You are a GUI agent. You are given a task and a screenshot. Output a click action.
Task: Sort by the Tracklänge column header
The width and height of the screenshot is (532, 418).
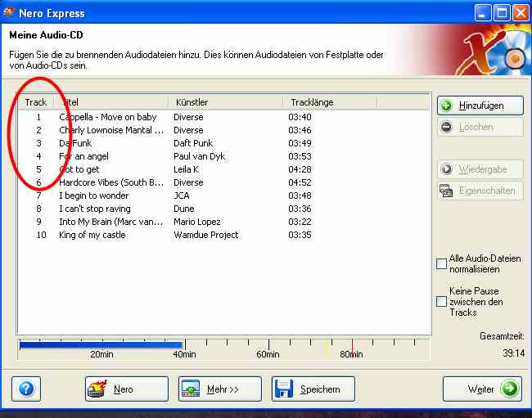pyautogui.click(x=330, y=102)
